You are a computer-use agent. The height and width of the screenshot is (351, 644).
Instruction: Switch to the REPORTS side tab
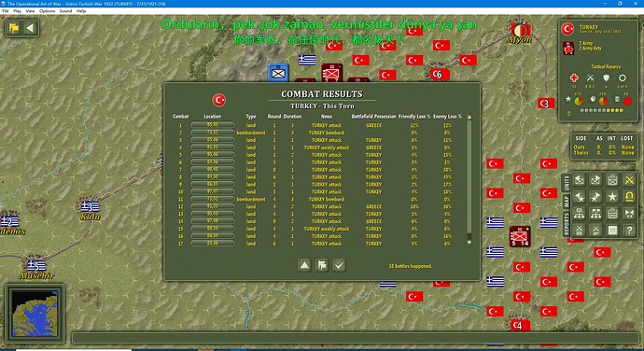(x=567, y=224)
